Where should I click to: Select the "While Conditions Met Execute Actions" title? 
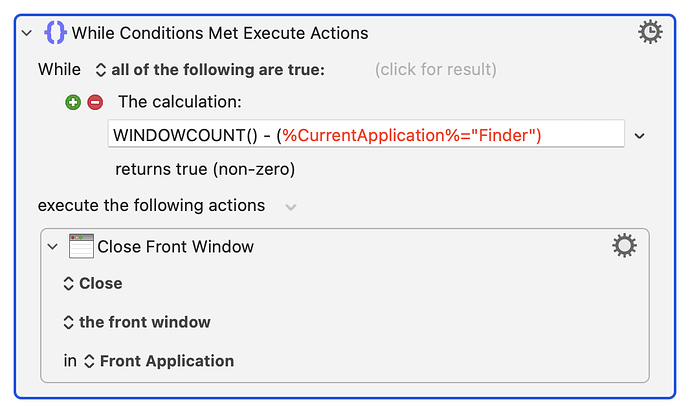click(x=220, y=33)
